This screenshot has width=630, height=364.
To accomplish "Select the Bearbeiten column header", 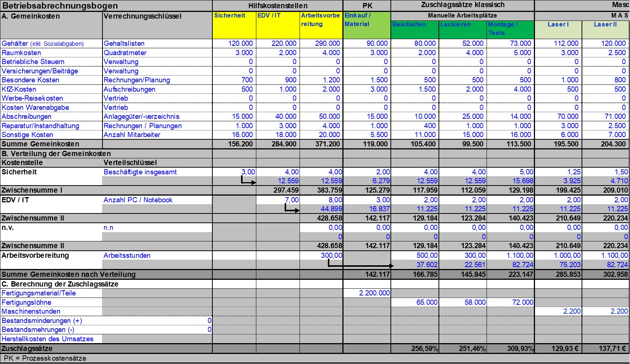I will click(415, 29).
